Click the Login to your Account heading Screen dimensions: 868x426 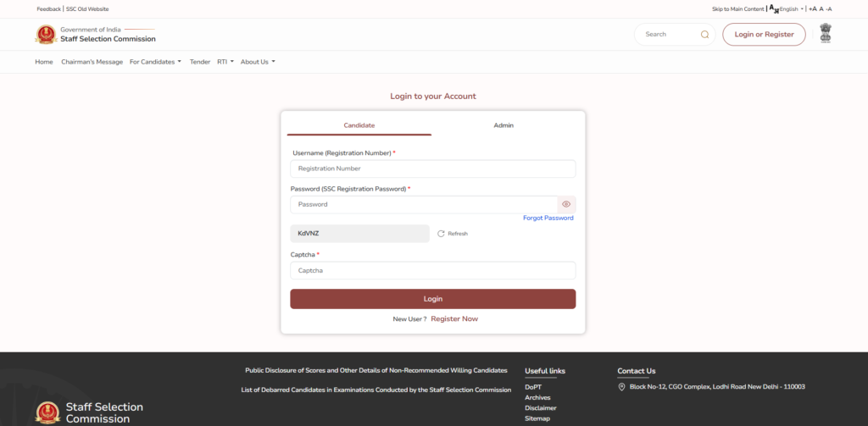click(x=433, y=97)
